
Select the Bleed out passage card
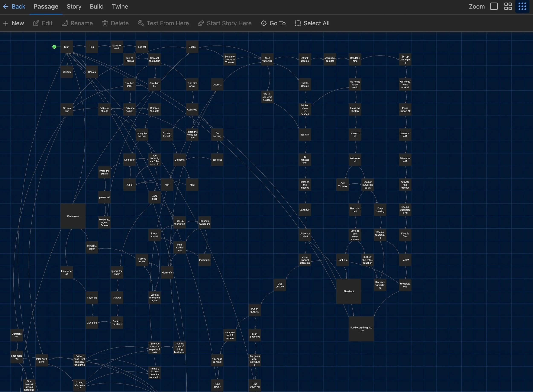pos(348,291)
